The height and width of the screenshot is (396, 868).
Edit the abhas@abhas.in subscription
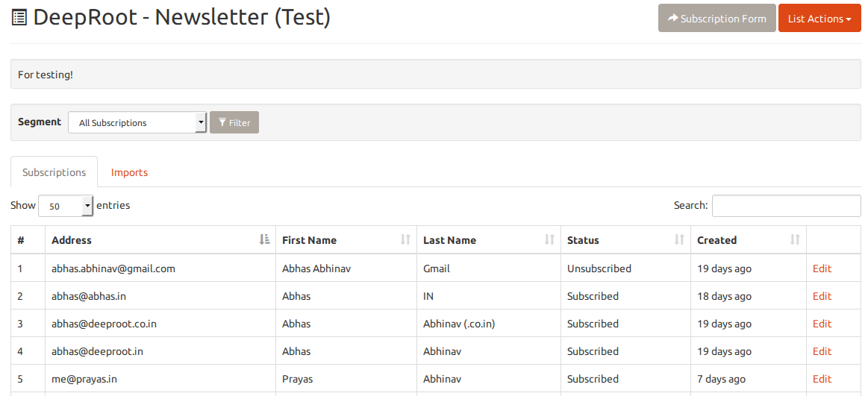point(822,296)
